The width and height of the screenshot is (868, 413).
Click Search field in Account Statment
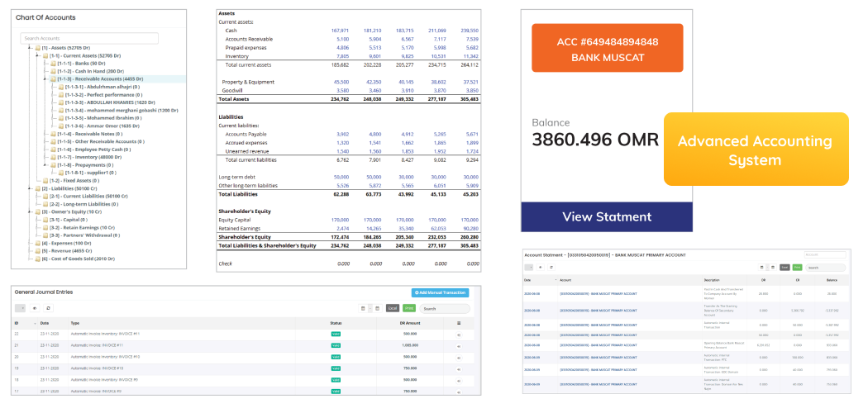tap(825, 268)
